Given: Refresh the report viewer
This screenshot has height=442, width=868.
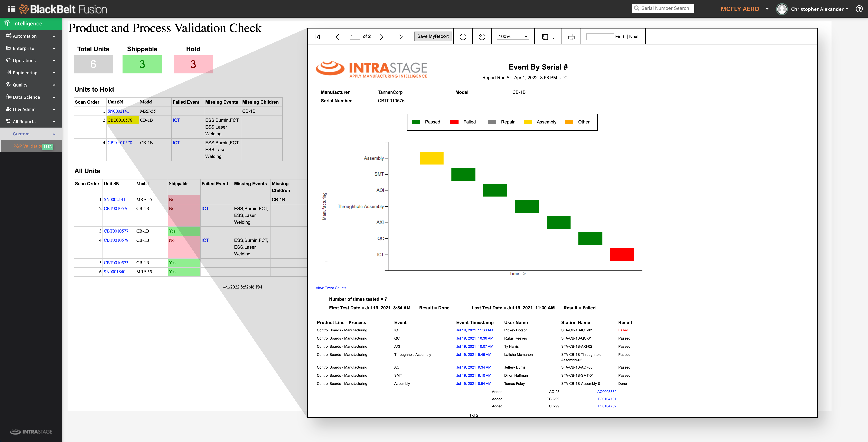Looking at the screenshot, I should (x=463, y=37).
